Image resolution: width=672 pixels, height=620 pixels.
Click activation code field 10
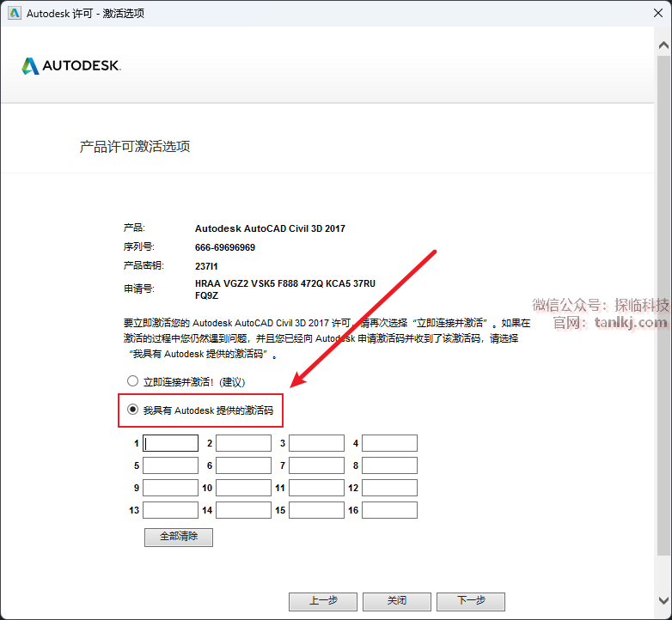pyautogui.click(x=243, y=488)
